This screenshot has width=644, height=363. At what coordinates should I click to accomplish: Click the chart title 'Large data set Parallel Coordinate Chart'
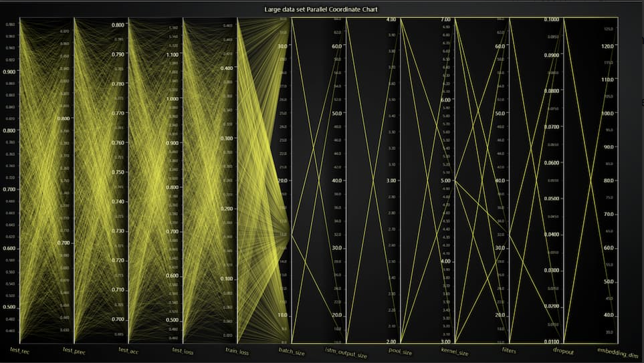tap(321, 9)
